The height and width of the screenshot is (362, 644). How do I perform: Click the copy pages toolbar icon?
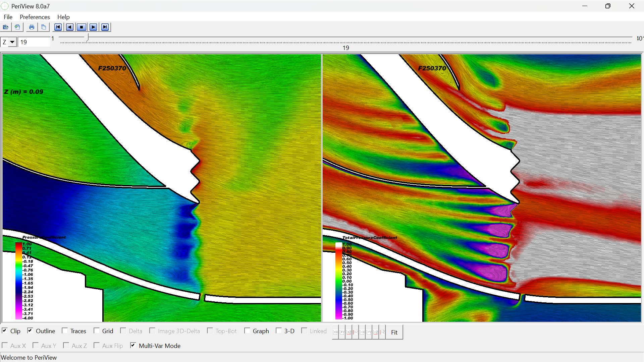click(44, 27)
